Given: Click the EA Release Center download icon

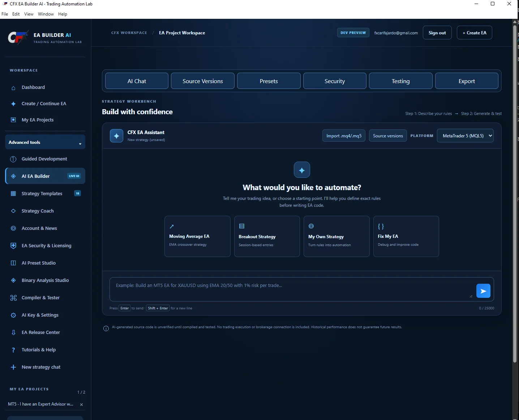Looking at the screenshot, I should [x=13, y=332].
